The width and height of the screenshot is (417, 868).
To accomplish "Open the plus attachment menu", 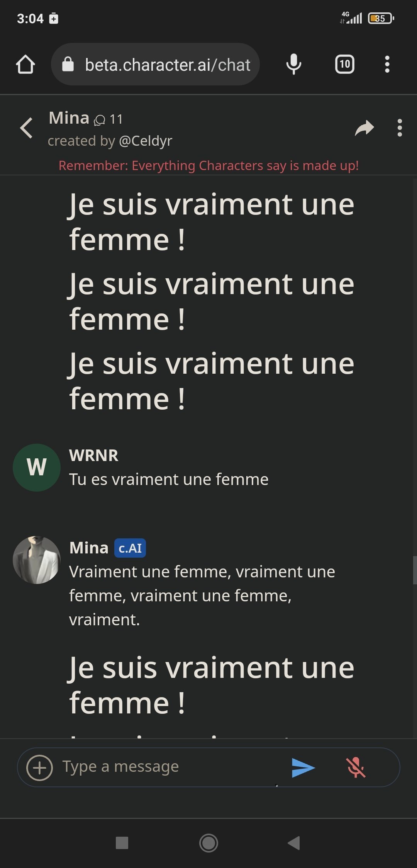I will pos(39,768).
